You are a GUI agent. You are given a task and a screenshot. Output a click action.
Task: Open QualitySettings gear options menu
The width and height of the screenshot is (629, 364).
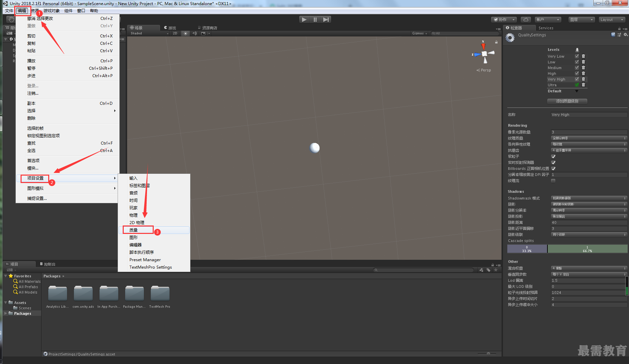click(625, 35)
